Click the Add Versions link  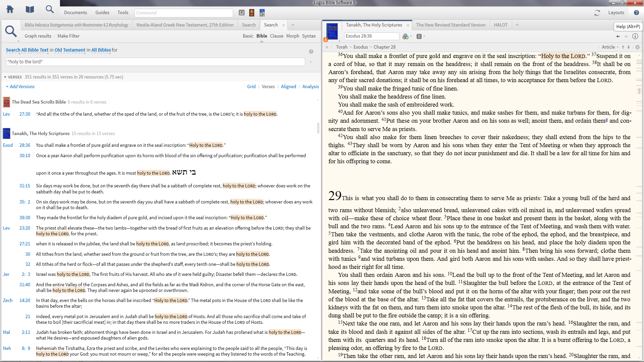[20, 86]
